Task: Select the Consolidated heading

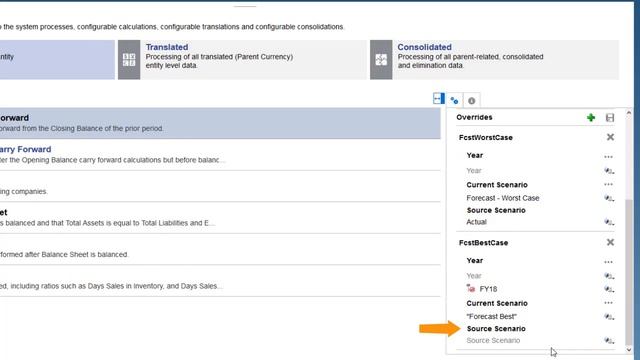Action: pyautogui.click(x=424, y=47)
